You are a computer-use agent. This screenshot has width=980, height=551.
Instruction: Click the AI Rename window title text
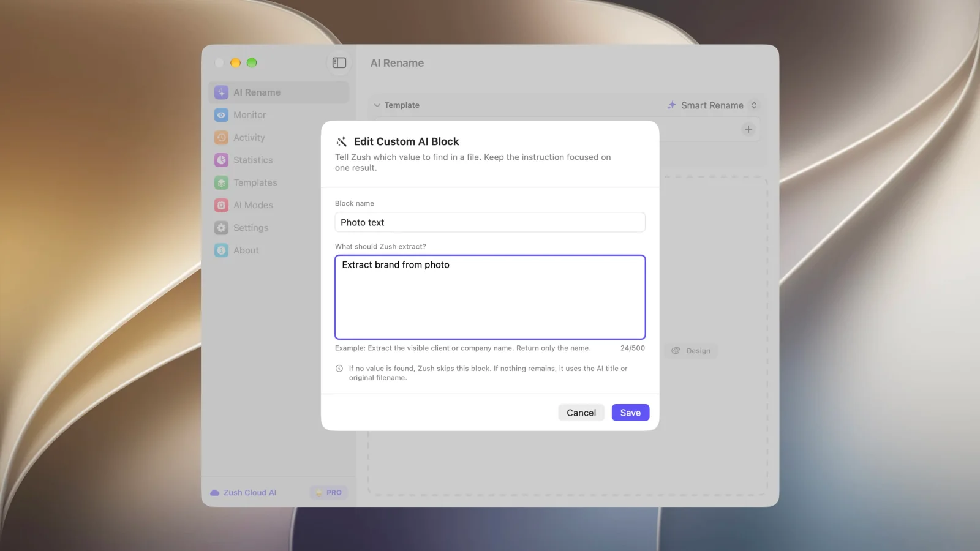(x=397, y=63)
